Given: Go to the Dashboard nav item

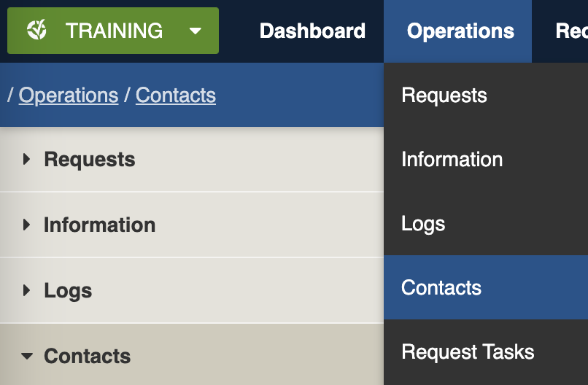Looking at the screenshot, I should [x=312, y=31].
